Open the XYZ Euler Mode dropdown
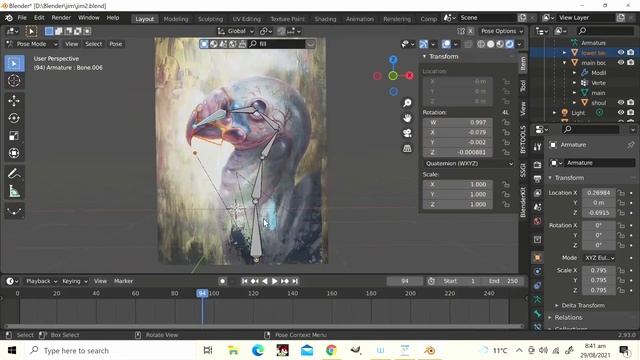This screenshot has height=360, width=640. tap(599, 258)
